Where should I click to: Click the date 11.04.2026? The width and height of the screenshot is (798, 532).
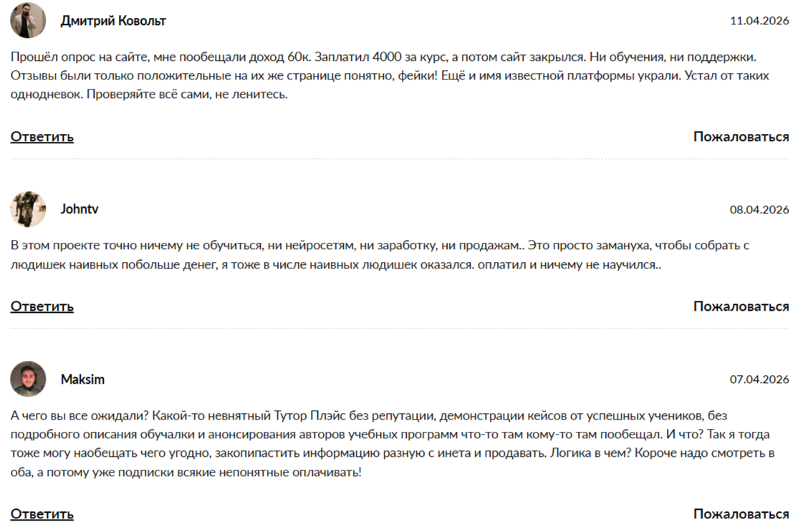coord(759,21)
